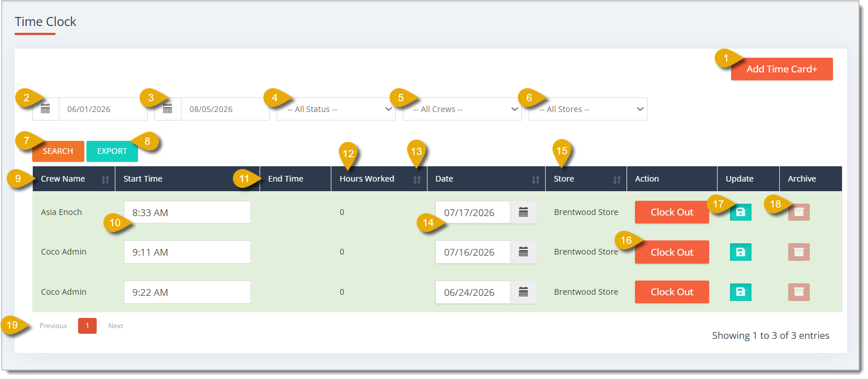Click the SEARCH button
868x379 pixels.
[58, 151]
